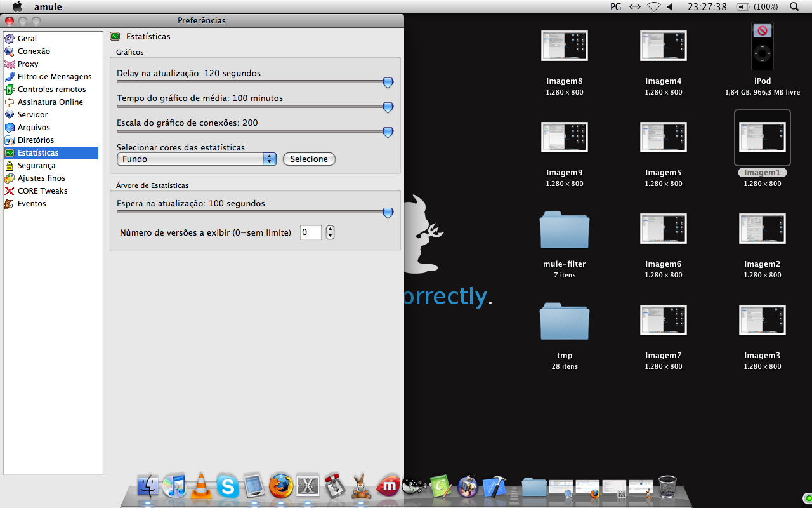
Task: Expand the Fundo color selection dropdown
Action: pyautogui.click(x=197, y=159)
